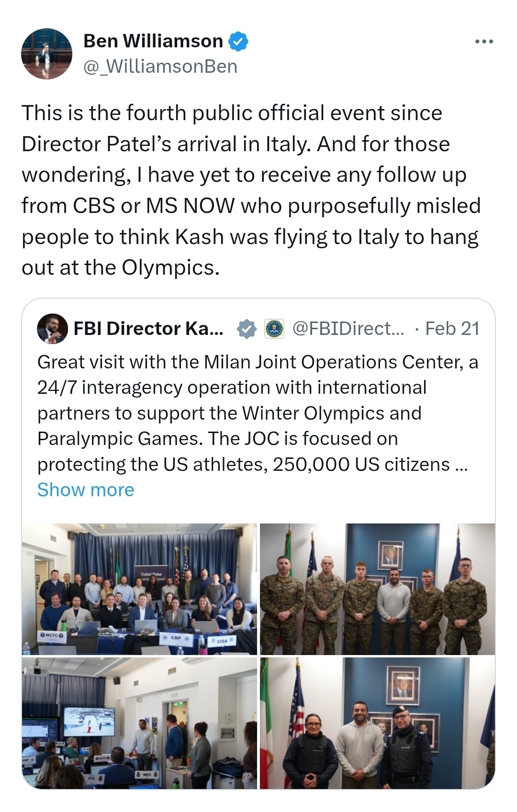Open the FBI Director Ka... account name

pyautogui.click(x=148, y=329)
